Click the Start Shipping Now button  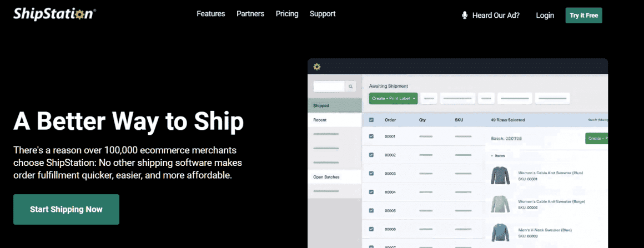(x=66, y=209)
